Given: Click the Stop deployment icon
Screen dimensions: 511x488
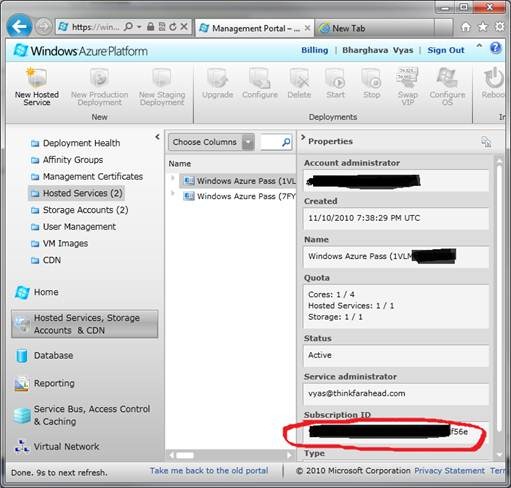Looking at the screenshot, I should 371,78.
